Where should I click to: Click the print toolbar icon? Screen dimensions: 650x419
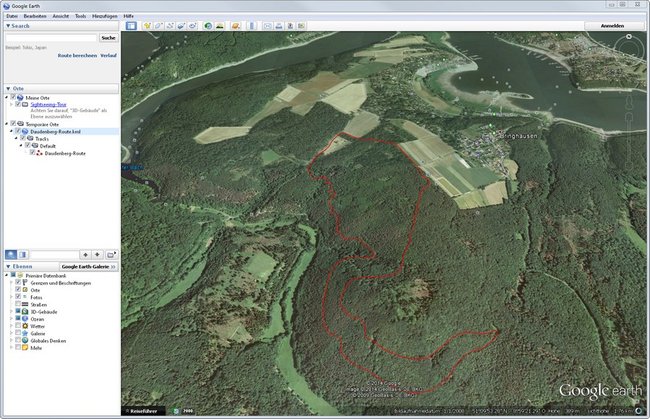(279, 26)
